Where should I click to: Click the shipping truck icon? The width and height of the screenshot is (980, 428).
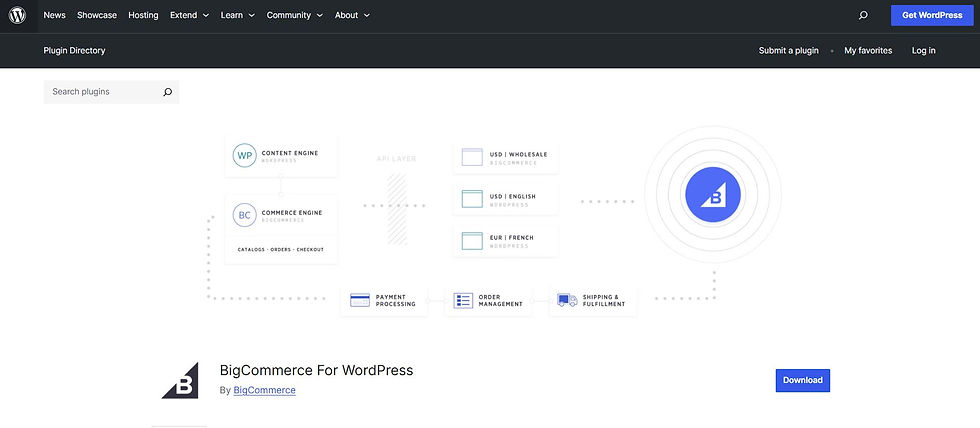tap(568, 301)
